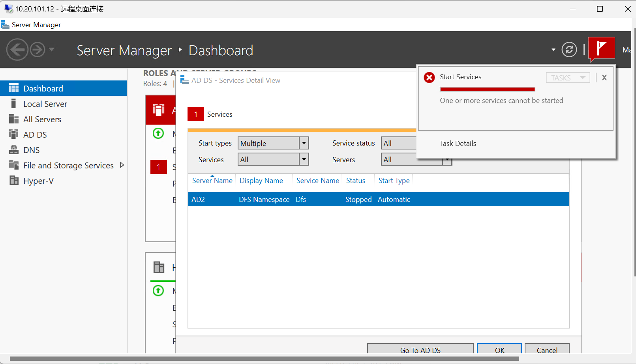Sort by Server Name column

click(212, 180)
